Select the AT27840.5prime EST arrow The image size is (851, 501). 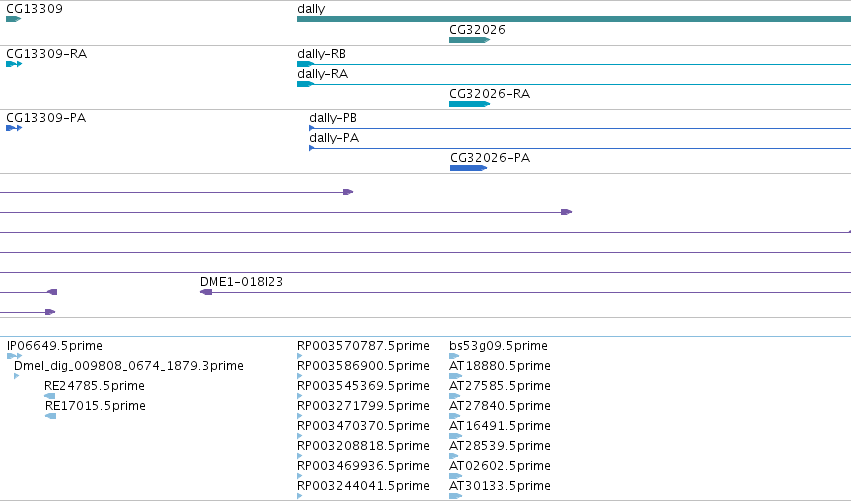[454, 416]
